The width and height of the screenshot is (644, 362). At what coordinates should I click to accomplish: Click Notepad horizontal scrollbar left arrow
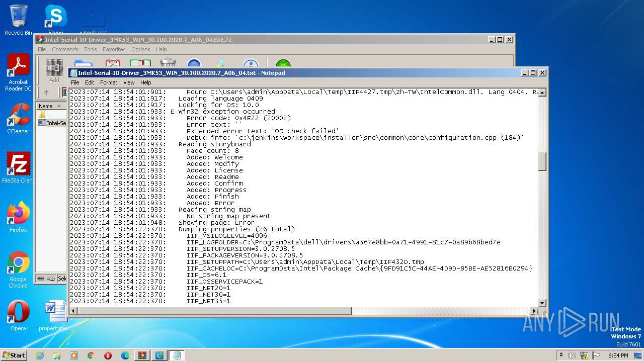click(73, 311)
